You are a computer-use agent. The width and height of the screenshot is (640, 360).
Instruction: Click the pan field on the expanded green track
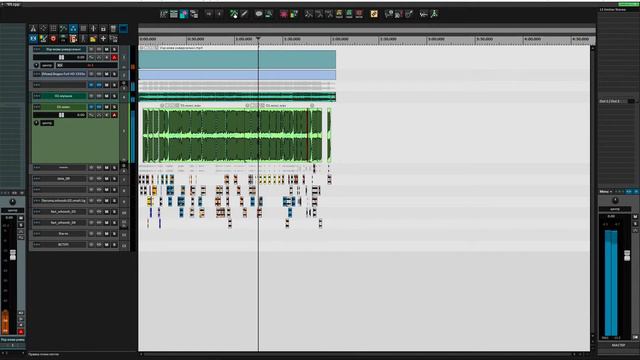pos(47,123)
